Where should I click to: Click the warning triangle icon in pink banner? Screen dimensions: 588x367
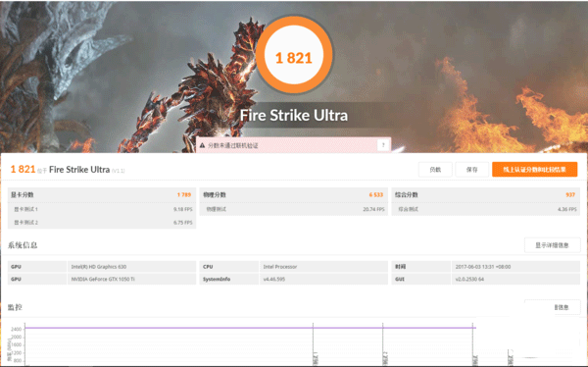203,145
